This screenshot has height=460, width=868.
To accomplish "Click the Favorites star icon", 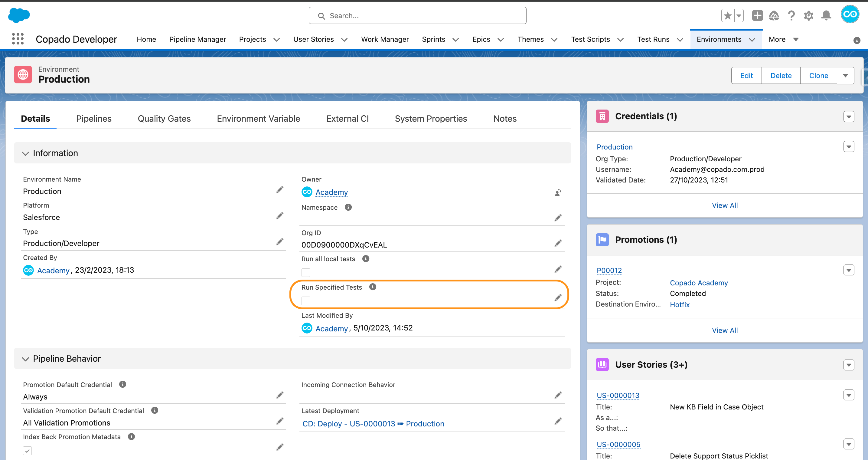I will (727, 15).
